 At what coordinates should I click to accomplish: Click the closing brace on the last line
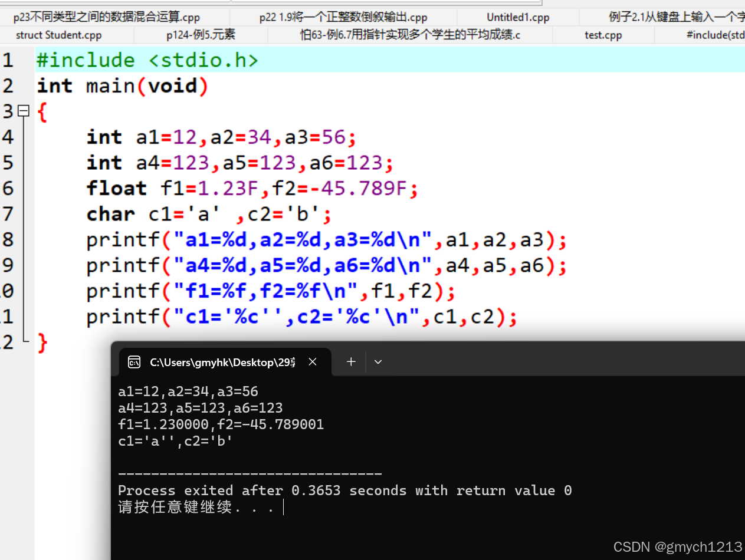42,343
